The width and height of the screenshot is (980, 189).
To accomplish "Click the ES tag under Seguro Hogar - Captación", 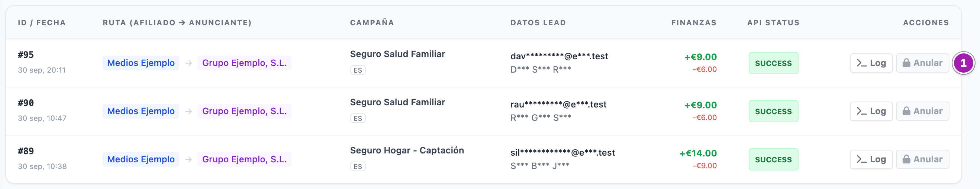I will [x=358, y=167].
